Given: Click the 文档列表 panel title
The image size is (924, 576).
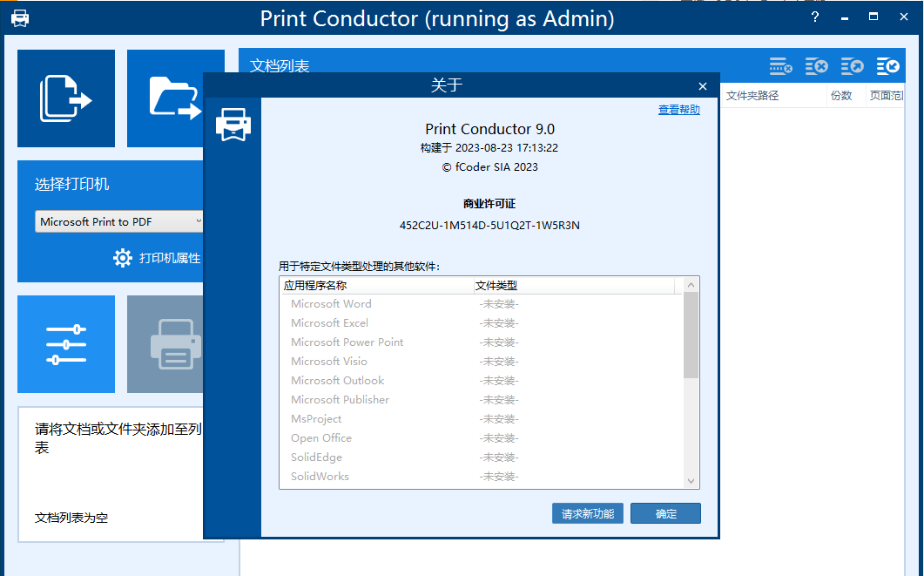Looking at the screenshot, I should click(280, 66).
